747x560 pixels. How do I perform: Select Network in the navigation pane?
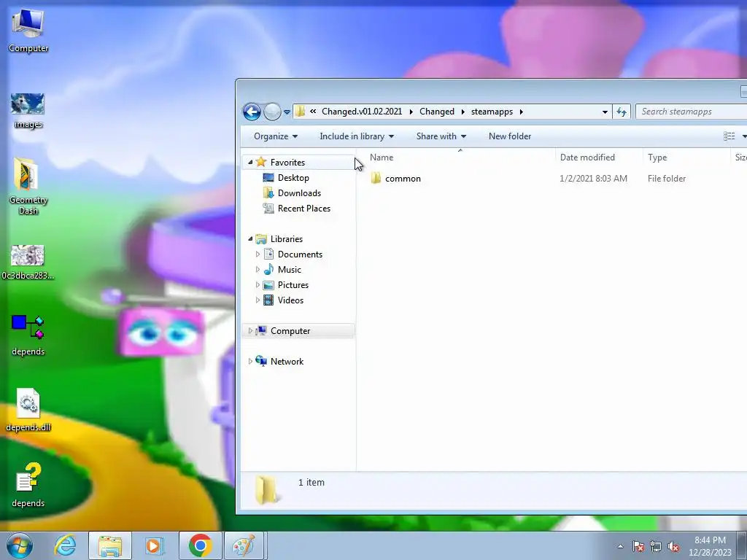(287, 362)
